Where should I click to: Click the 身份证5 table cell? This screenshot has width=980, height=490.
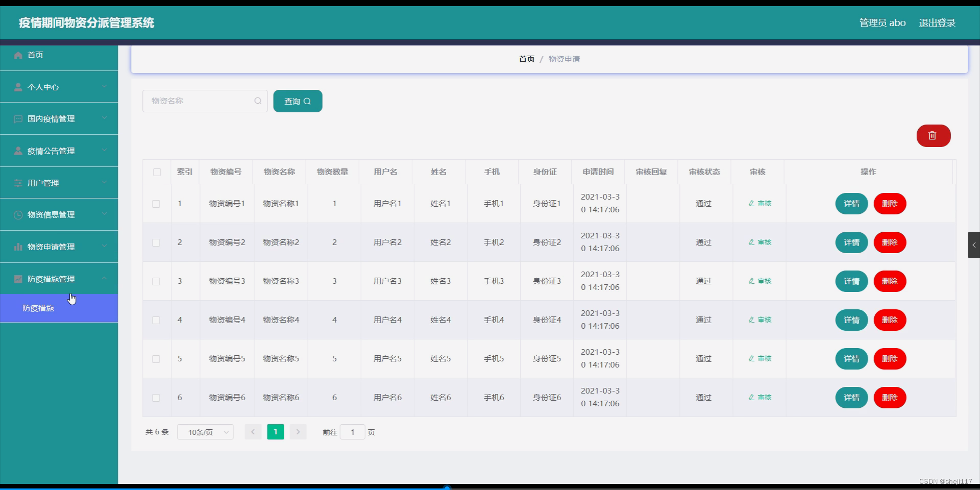tap(547, 359)
